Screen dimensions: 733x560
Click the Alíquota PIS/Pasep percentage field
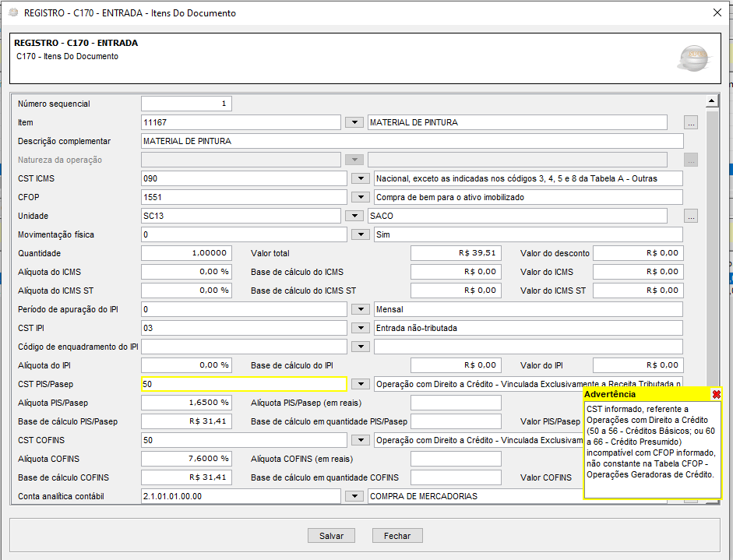[186, 403]
